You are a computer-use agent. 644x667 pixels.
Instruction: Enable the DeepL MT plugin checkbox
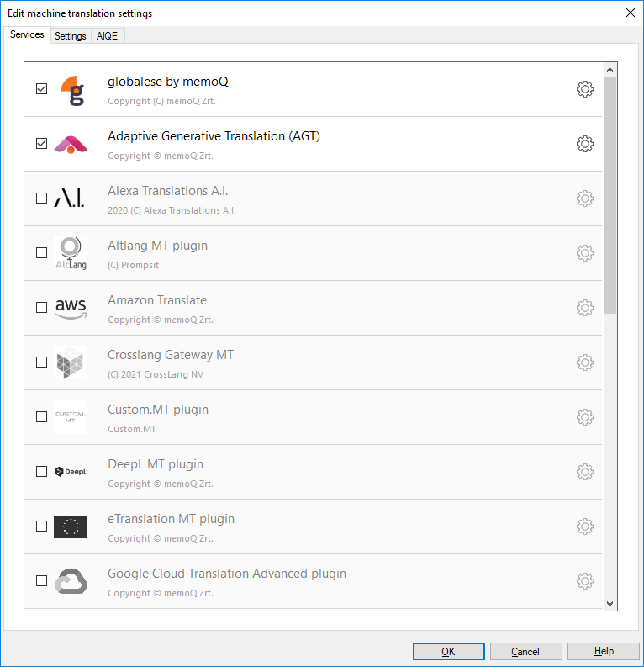click(x=42, y=472)
